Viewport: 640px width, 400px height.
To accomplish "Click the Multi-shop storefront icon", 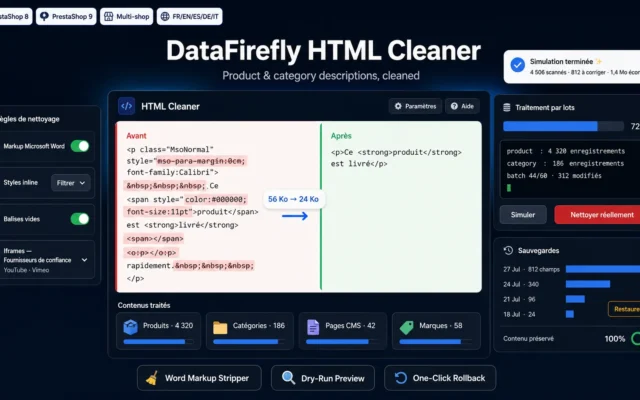I will coord(109,16).
